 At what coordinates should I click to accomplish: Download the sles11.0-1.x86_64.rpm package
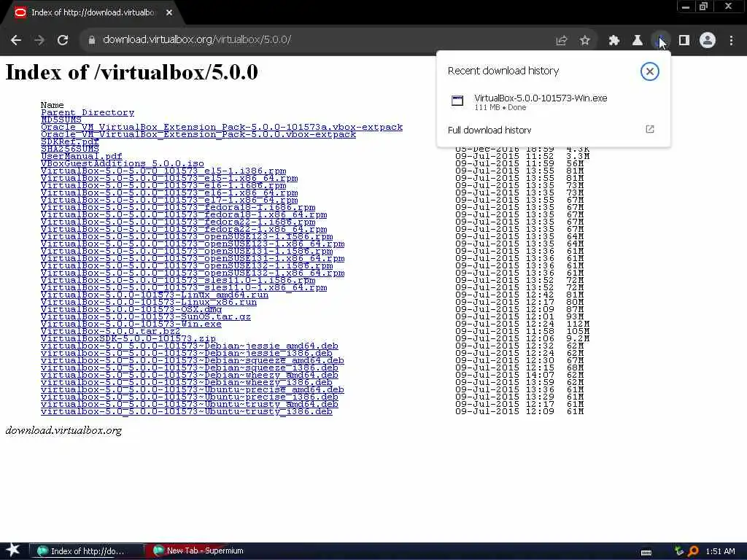point(184,287)
